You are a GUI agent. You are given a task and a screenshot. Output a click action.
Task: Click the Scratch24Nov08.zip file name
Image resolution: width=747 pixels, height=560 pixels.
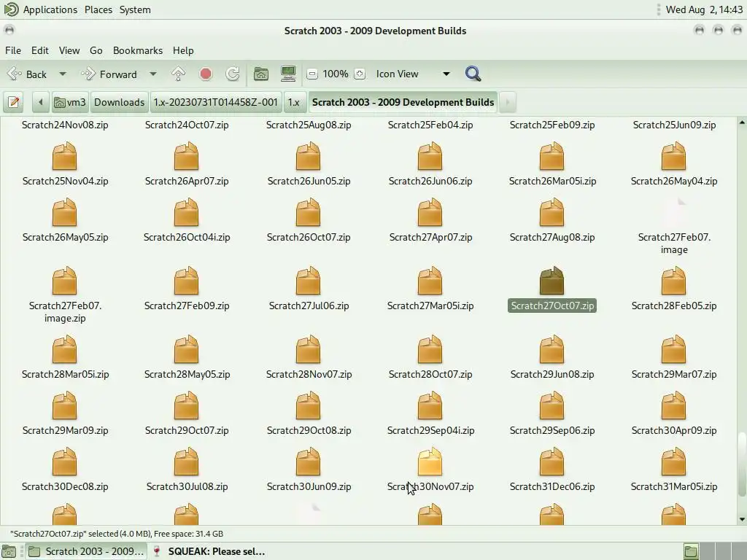click(65, 125)
